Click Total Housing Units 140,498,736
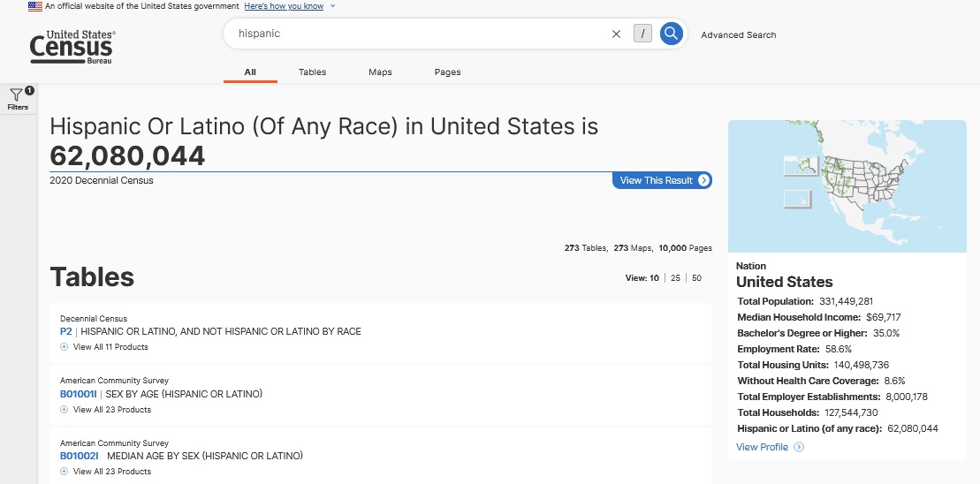This screenshot has width=980, height=484. point(813,365)
